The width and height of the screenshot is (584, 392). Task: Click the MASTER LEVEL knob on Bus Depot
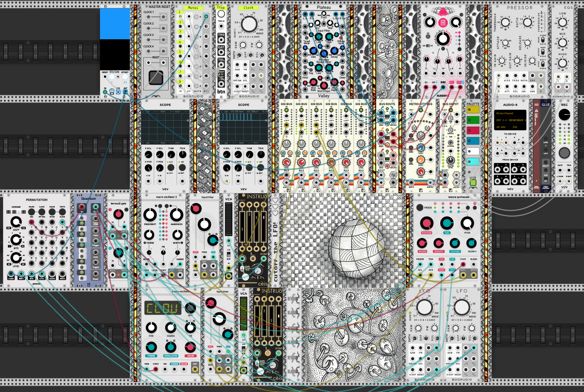tap(450, 160)
